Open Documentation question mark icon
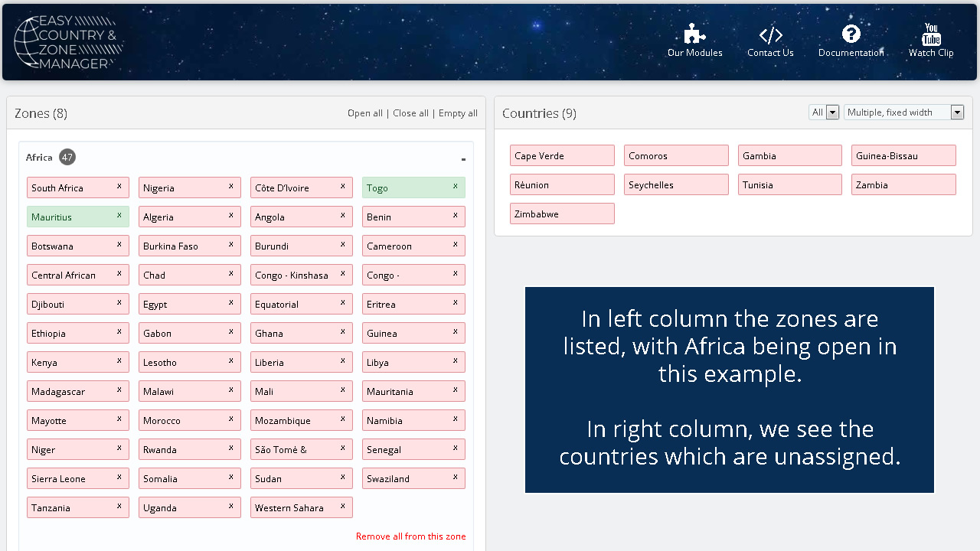This screenshot has width=980, height=551. pyautogui.click(x=851, y=34)
